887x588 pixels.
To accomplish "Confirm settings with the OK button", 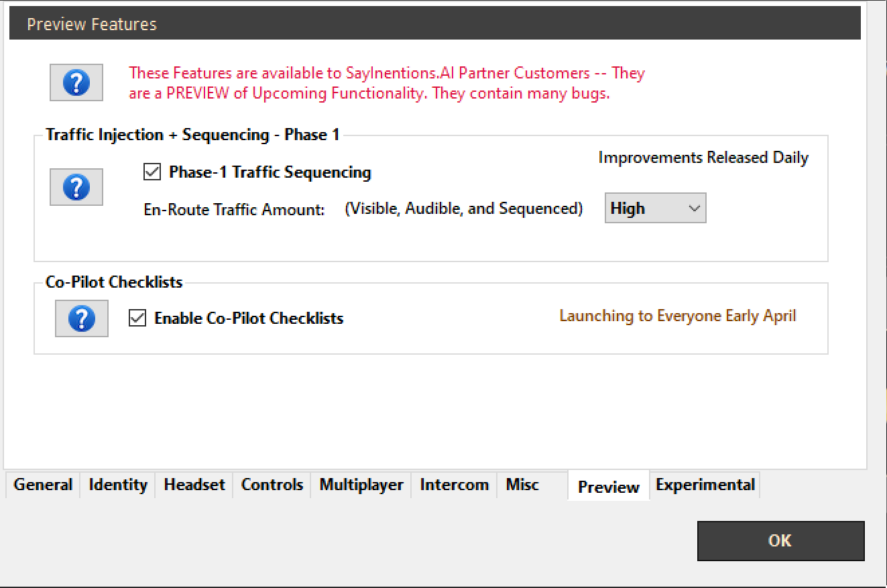I will point(780,541).
